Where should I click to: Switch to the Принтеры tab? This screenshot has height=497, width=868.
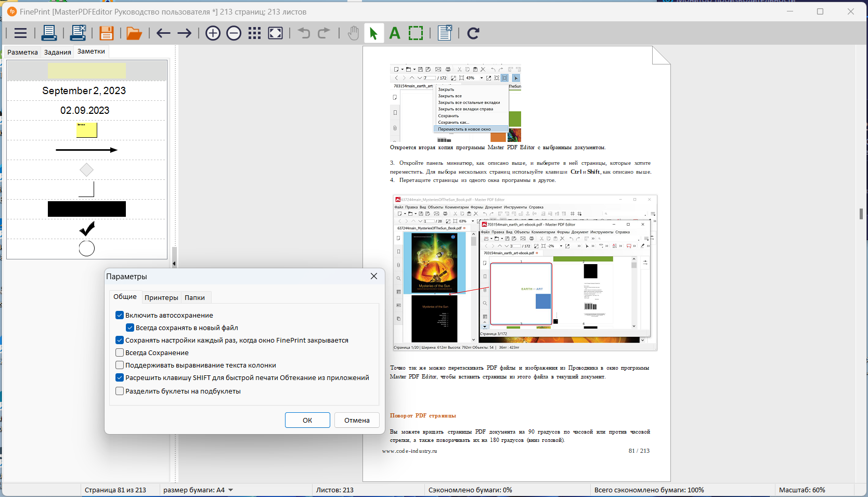[x=161, y=297]
